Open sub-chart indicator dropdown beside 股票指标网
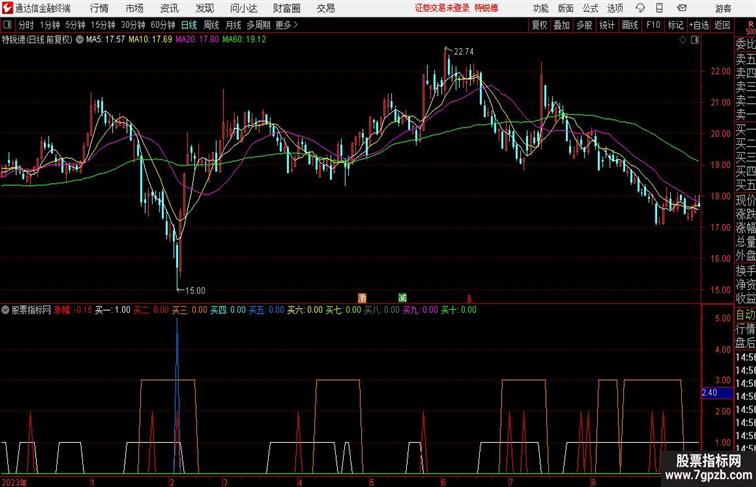 5,310
